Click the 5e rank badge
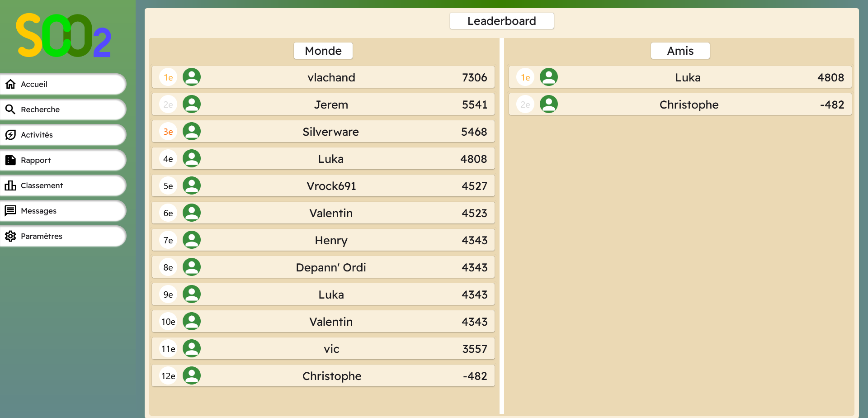Screen dimensions: 868x418 click(x=168, y=186)
